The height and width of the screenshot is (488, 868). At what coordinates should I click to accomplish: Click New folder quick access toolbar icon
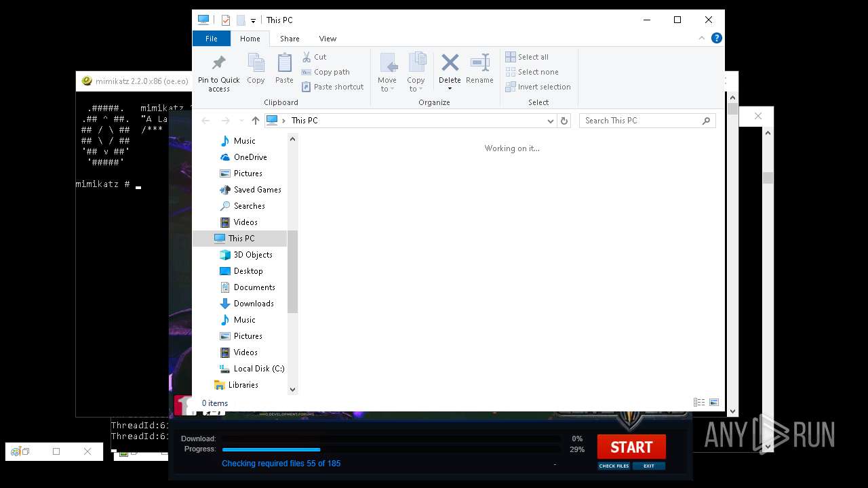[241, 20]
